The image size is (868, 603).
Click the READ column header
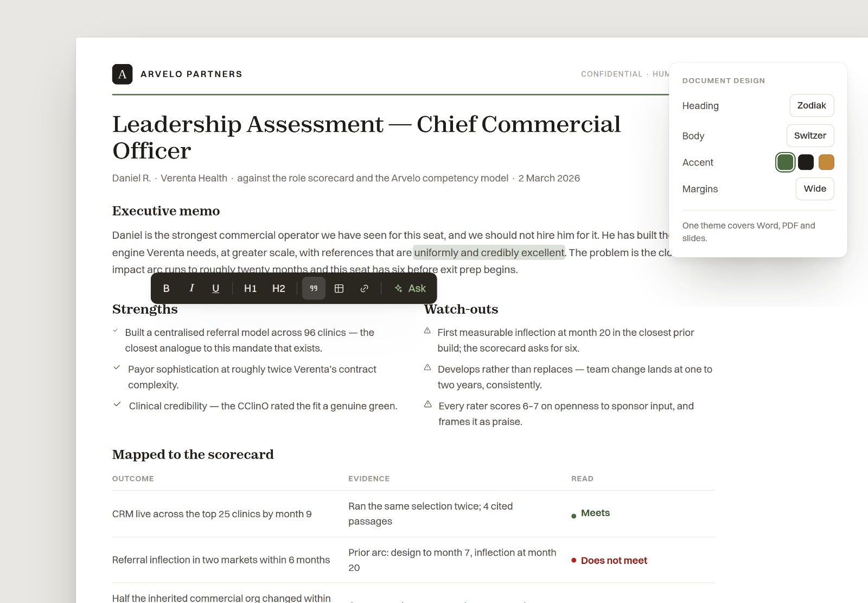coord(582,479)
